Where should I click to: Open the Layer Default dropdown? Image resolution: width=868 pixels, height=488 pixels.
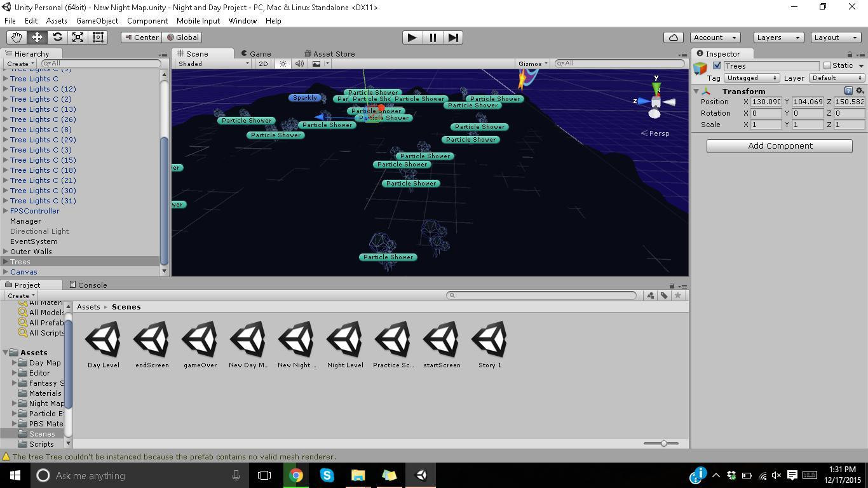click(837, 78)
